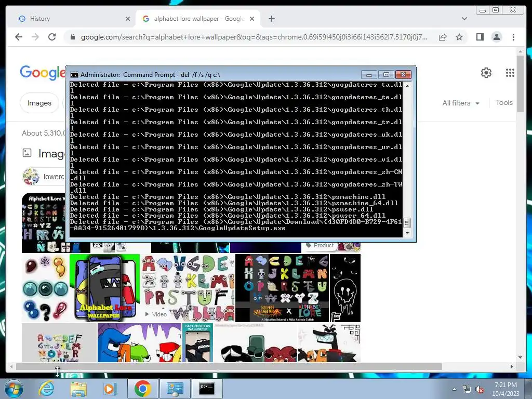The image size is (532, 399).
Task: Click the muted volume tray icon
Action: pos(480,390)
